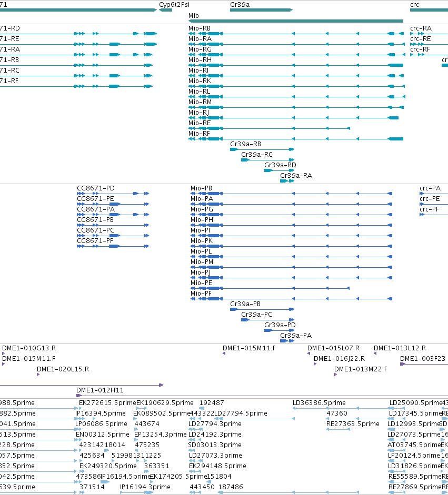The width and height of the screenshot is (448, 495).
Task: Select EST label LP06086.5prime
Action: pos(101,423)
